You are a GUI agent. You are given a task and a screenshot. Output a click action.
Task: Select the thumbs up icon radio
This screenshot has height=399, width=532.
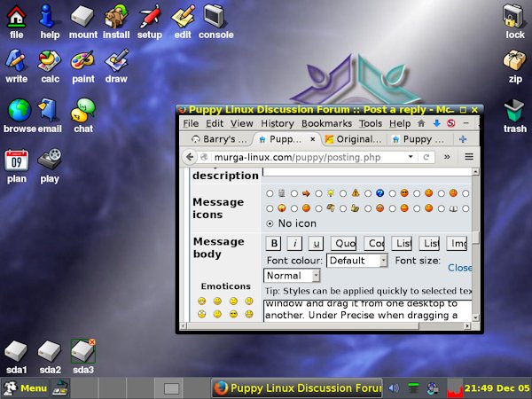343,208
